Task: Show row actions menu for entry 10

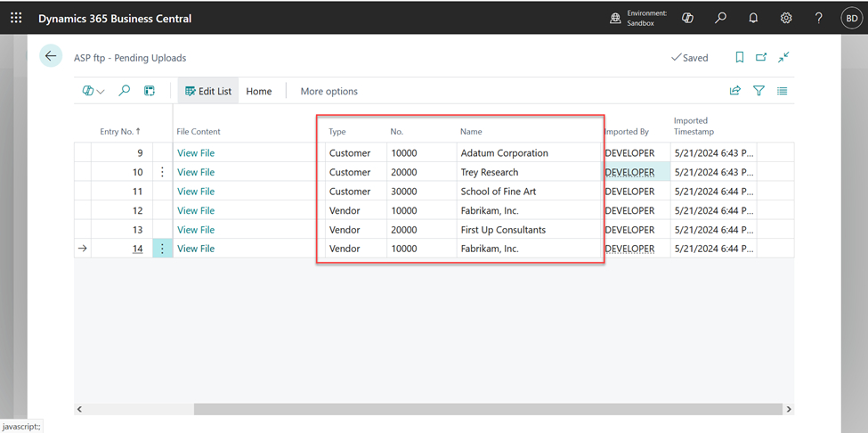Action: click(162, 172)
